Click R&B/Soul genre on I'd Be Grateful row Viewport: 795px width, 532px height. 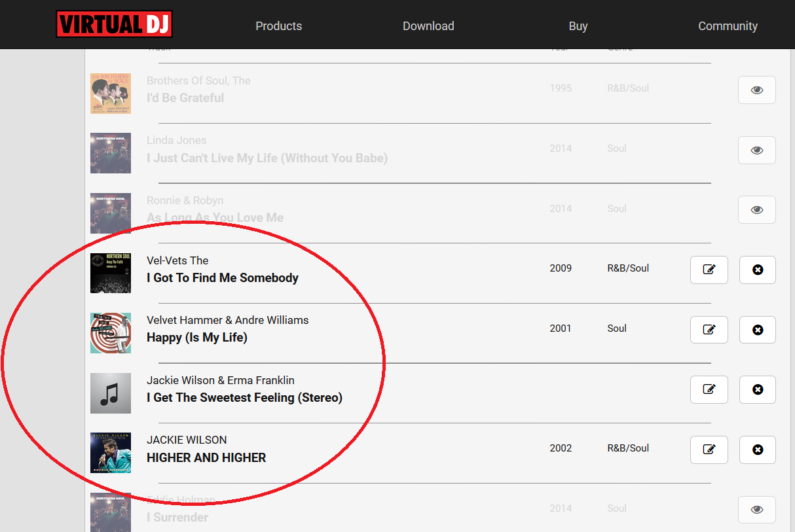(628, 88)
